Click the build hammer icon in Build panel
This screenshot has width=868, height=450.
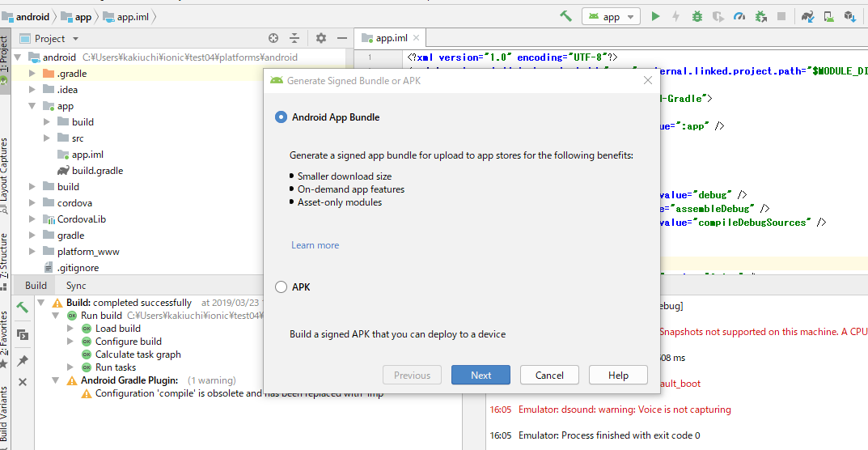click(23, 307)
